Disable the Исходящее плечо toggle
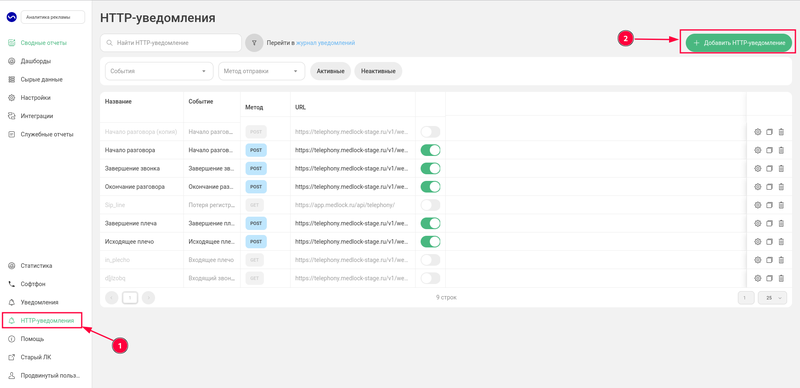Image resolution: width=800 pixels, height=388 pixels. pos(430,242)
